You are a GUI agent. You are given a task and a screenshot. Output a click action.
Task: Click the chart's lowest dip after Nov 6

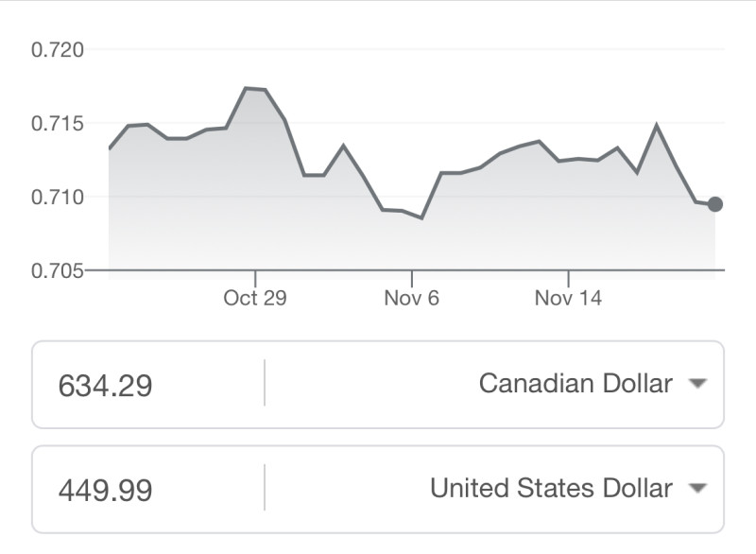click(x=421, y=218)
